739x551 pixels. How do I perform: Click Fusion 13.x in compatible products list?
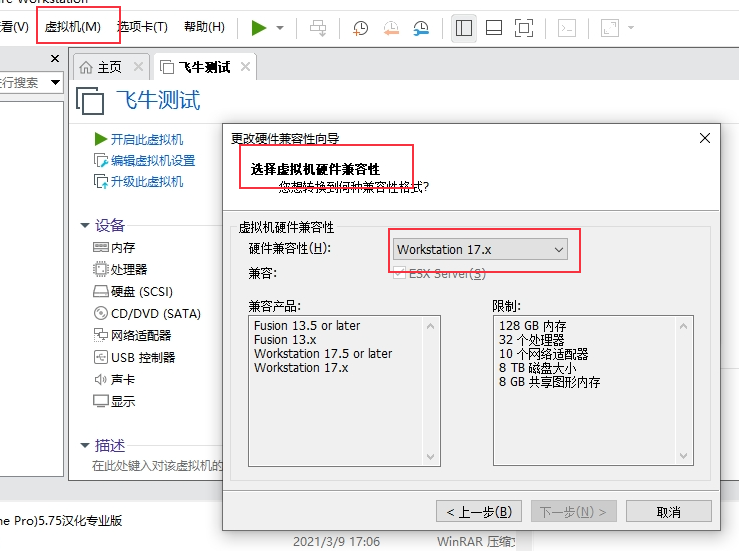click(285, 340)
